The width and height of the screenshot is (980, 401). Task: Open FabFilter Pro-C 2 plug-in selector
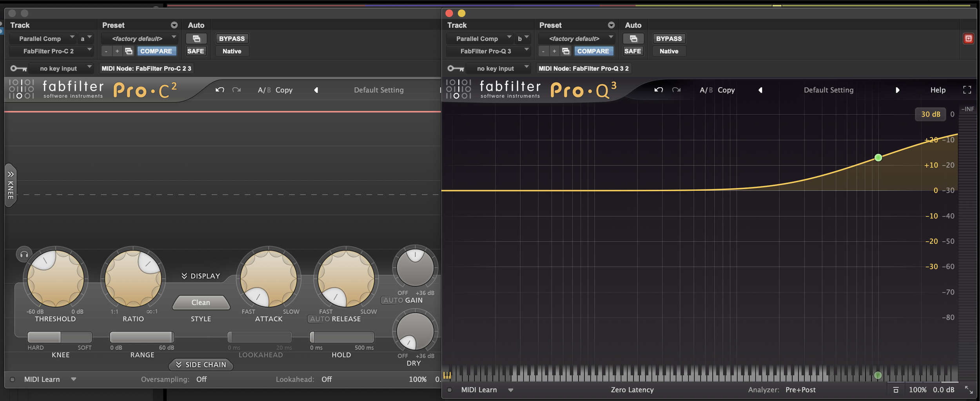point(51,51)
